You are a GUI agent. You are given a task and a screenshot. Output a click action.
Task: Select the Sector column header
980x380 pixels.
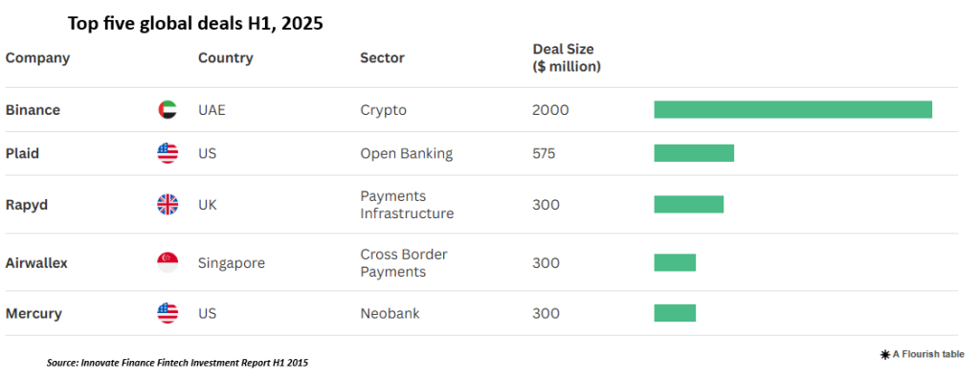point(382,58)
